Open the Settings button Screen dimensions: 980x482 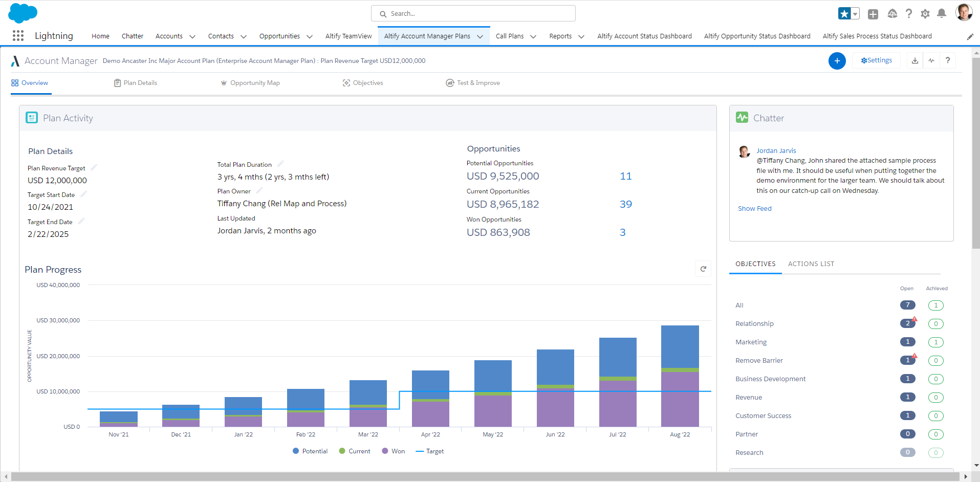click(876, 60)
